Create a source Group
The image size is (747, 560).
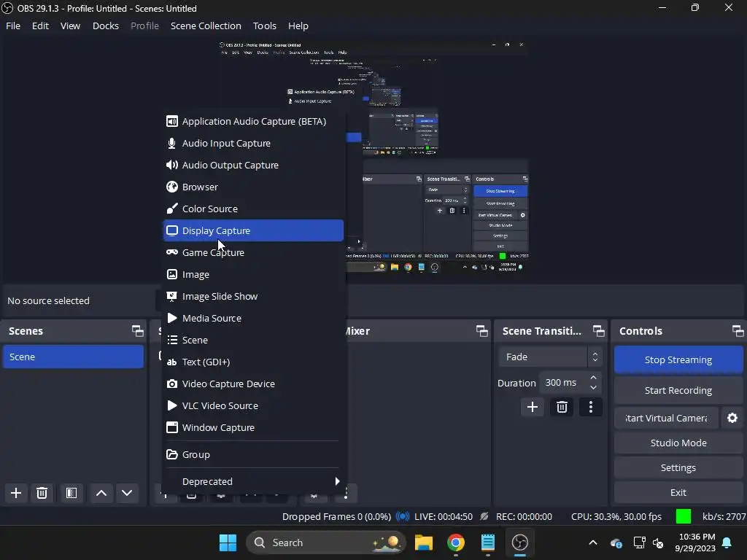[x=253, y=455]
